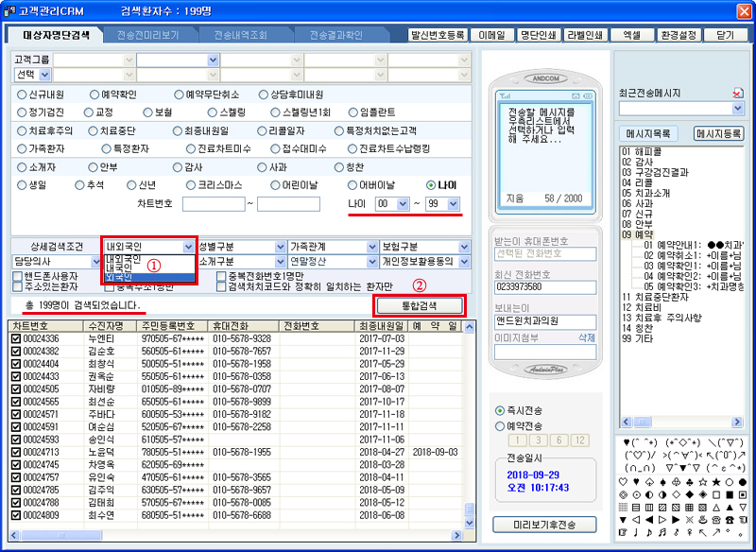
Task: Open the minimum age 00 dropdown
Action: [401, 203]
